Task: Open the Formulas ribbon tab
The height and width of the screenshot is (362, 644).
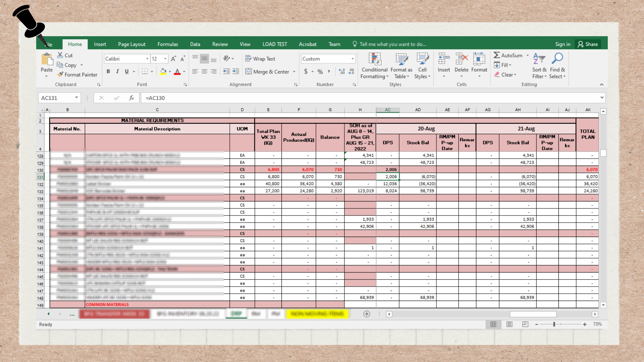Action: point(168,44)
